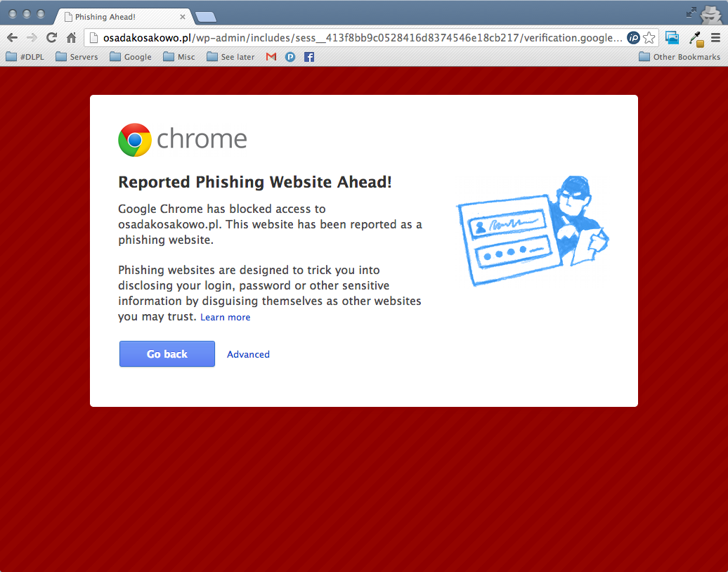Open the Facebook bookmark icon
The image size is (728, 572).
point(309,57)
